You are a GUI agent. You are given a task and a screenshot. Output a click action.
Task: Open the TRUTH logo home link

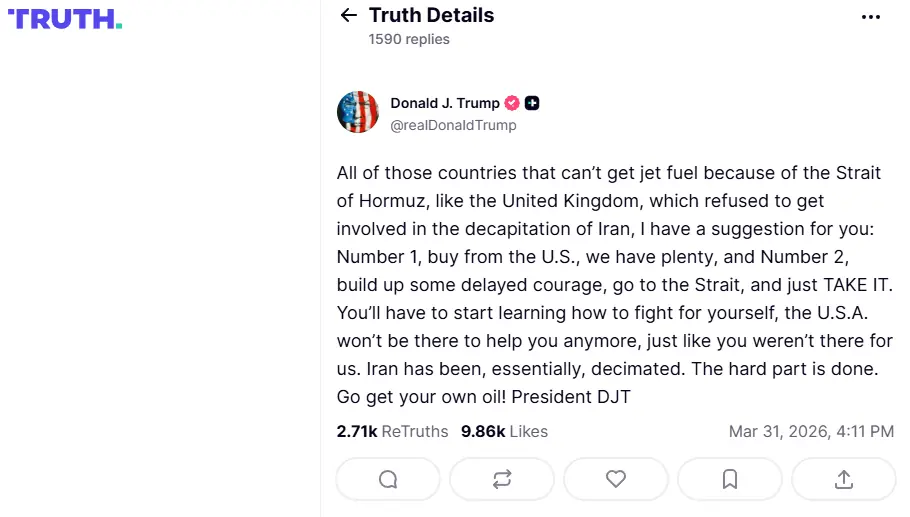click(x=65, y=19)
